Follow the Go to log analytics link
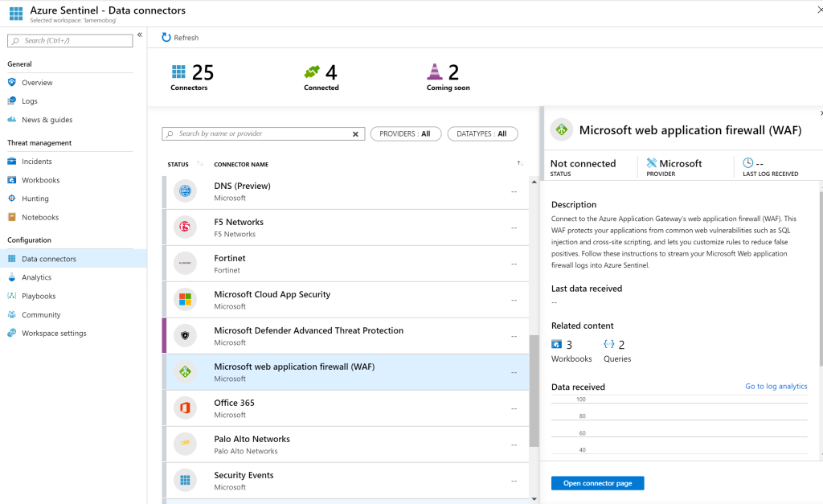This screenshot has height=504, width=823. click(776, 387)
